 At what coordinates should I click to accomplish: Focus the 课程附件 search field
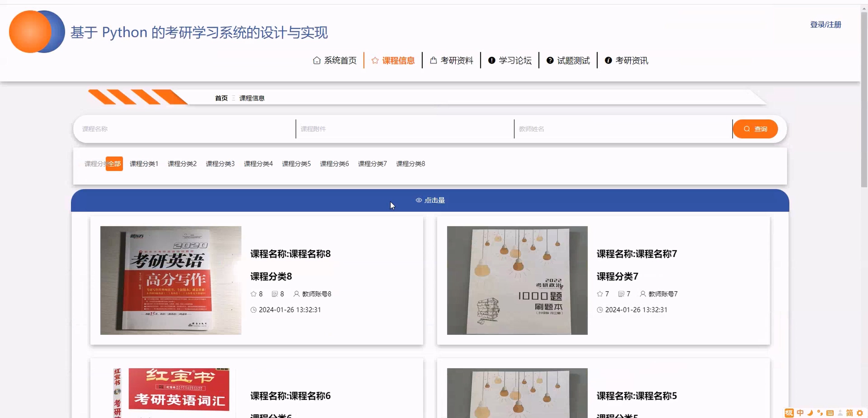tap(404, 129)
